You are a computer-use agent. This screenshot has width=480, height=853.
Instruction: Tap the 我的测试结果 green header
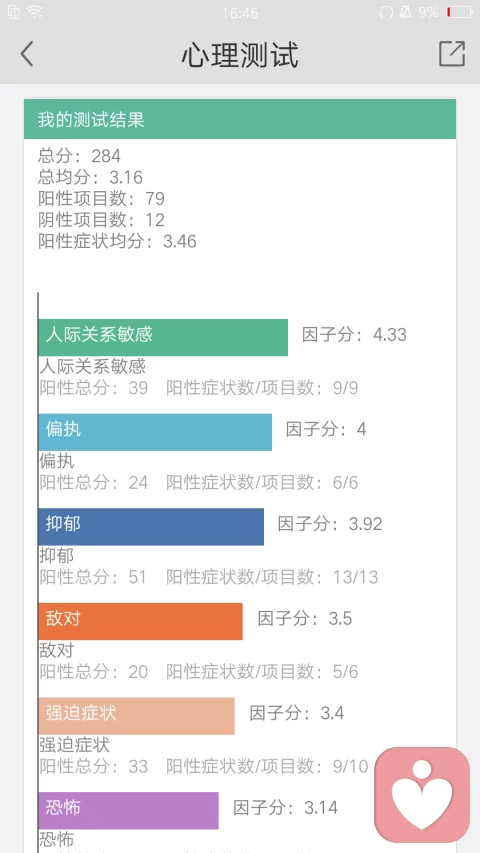(x=240, y=119)
